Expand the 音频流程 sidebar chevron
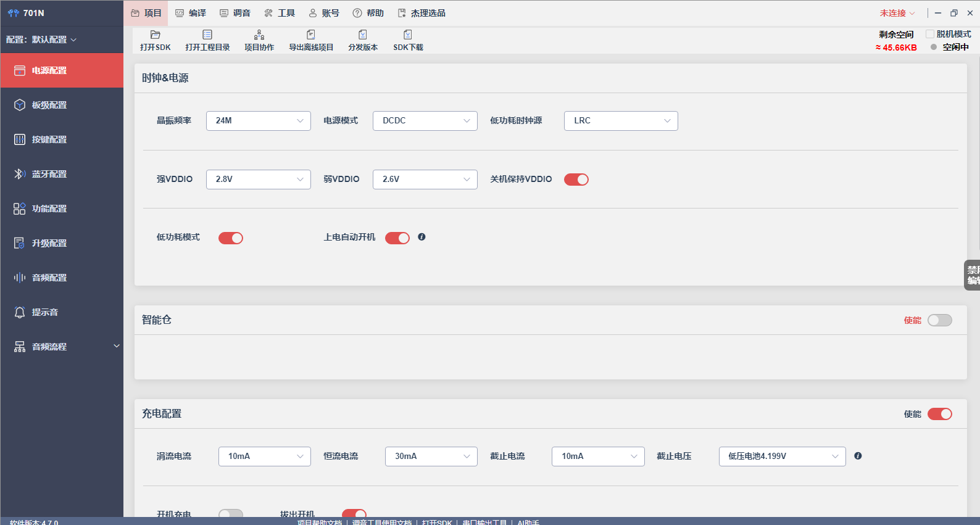The image size is (980, 525). [117, 346]
